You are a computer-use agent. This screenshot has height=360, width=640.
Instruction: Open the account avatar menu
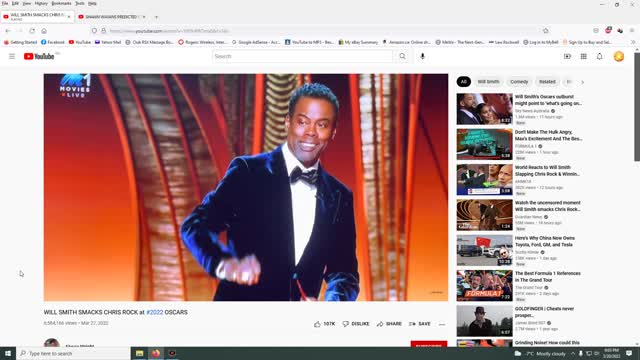click(619, 56)
